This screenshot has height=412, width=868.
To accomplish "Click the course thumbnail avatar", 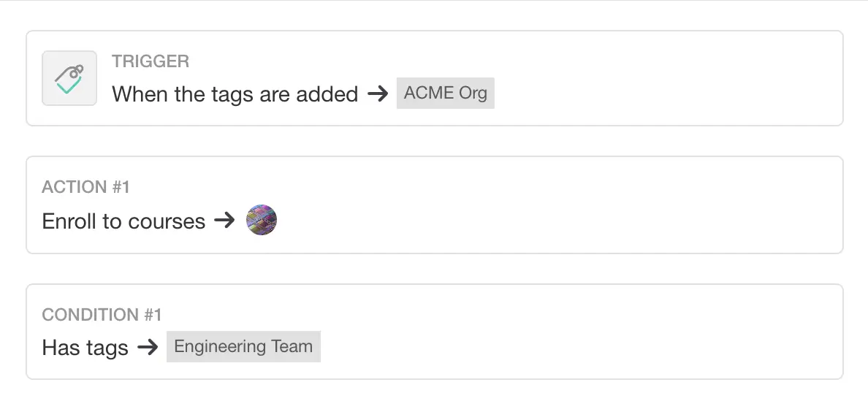I will click(x=262, y=220).
